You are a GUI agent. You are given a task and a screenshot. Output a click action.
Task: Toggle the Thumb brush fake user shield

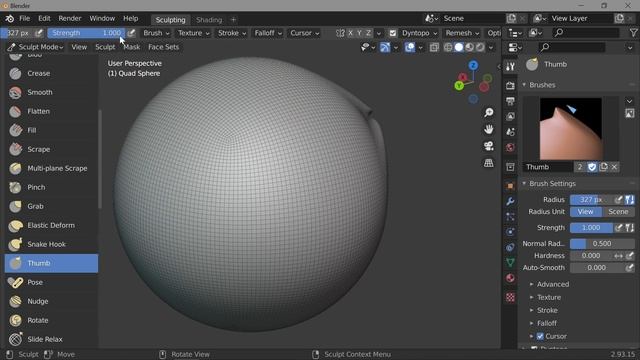(592, 167)
